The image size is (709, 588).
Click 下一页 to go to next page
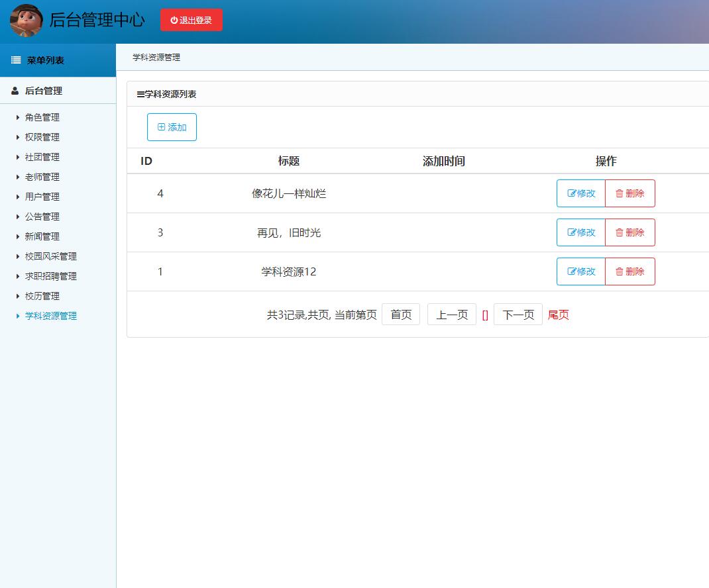click(x=518, y=315)
